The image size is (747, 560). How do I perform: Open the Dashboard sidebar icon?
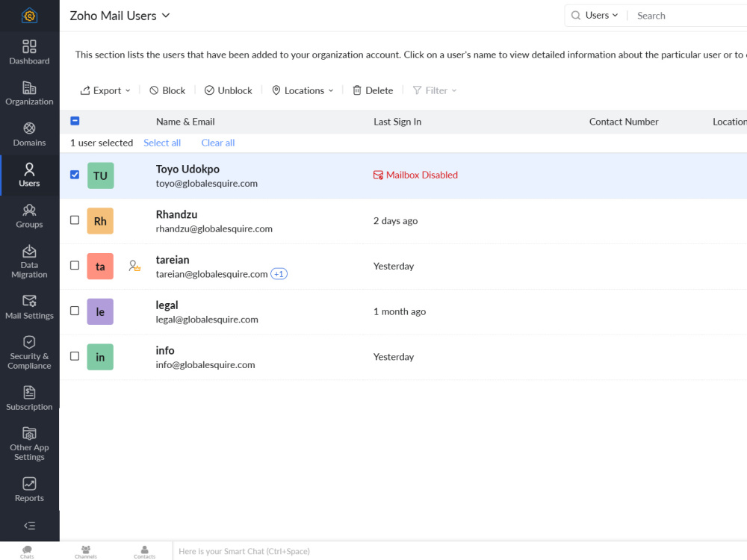click(x=29, y=52)
